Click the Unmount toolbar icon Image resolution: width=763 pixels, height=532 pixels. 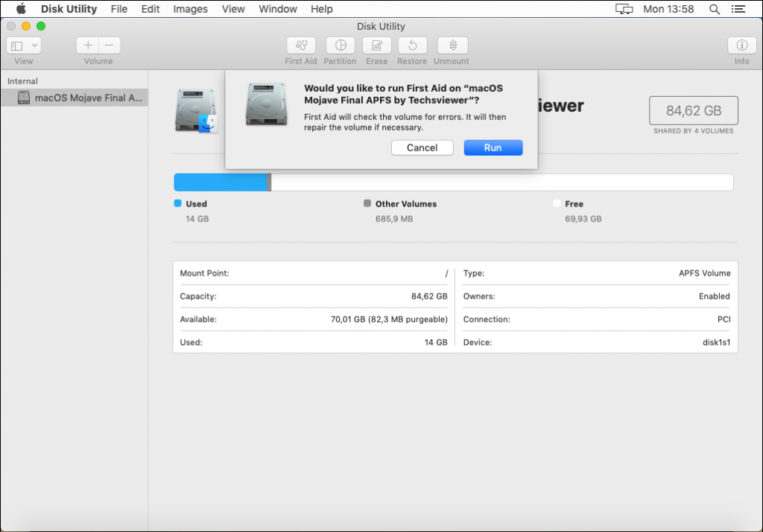point(452,45)
